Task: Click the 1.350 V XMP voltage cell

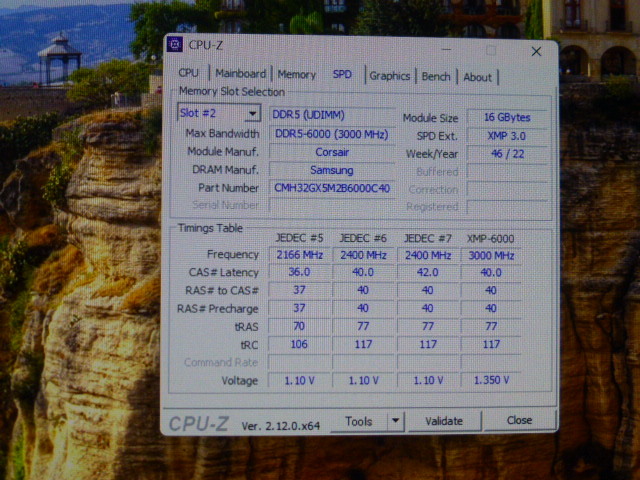Action: tap(491, 380)
